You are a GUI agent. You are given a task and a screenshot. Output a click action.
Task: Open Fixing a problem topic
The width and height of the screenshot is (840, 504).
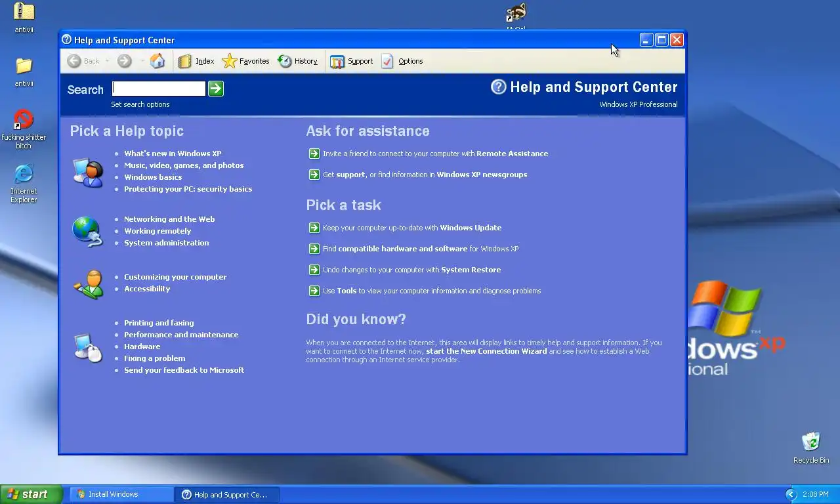[155, 358]
